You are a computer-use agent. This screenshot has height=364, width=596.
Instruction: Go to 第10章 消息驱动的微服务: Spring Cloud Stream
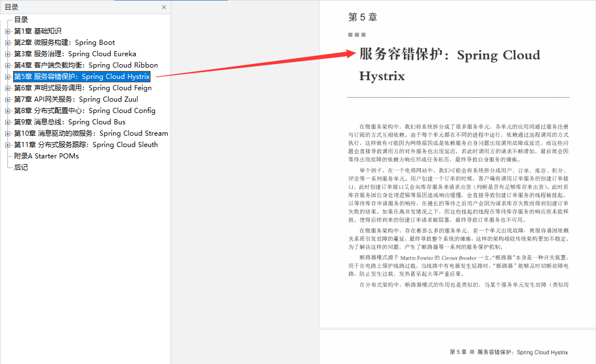pyautogui.click(x=91, y=134)
